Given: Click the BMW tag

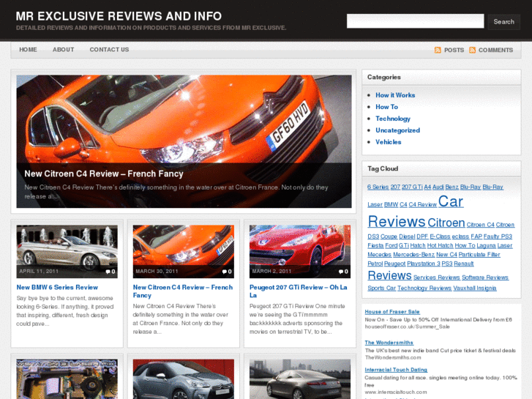Looking at the screenshot, I should (391, 205).
